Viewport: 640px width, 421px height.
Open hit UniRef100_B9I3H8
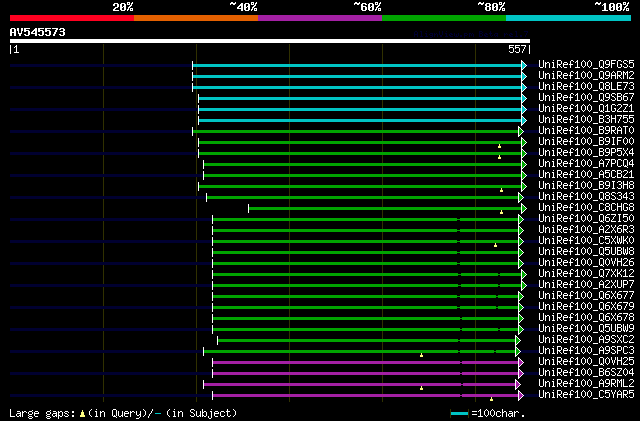tap(586, 186)
